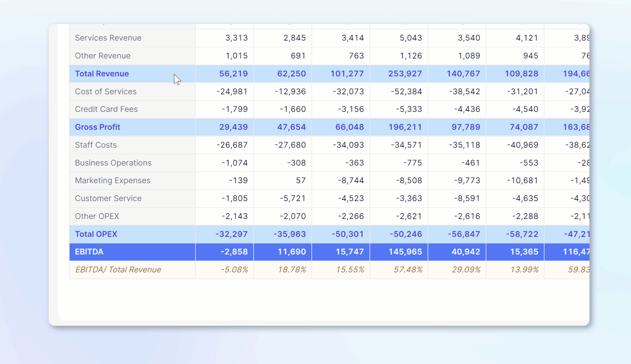Click Other OPEX cell -2,621
The height and width of the screenshot is (364, 631).
click(399, 216)
